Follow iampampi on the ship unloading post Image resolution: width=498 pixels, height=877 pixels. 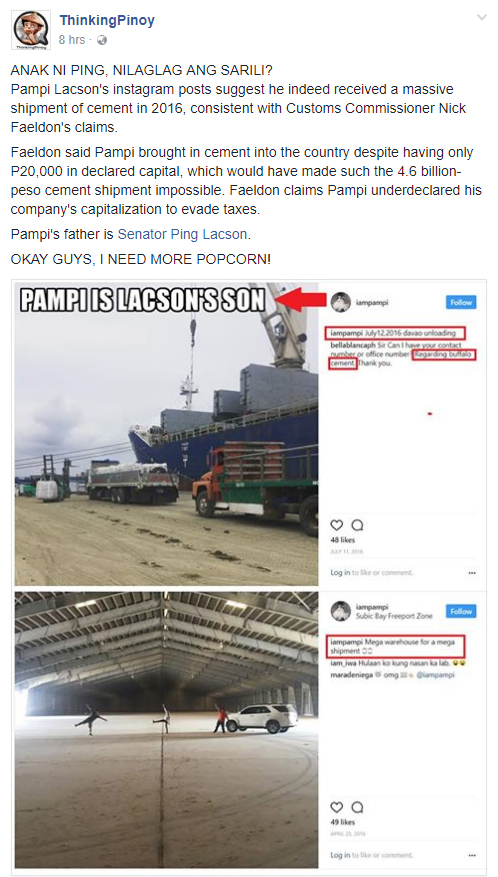tap(461, 302)
